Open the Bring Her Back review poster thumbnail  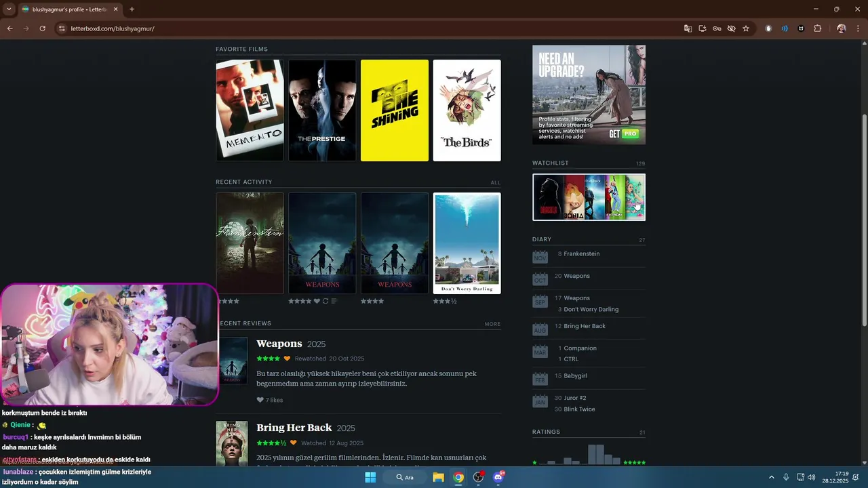pos(233,443)
